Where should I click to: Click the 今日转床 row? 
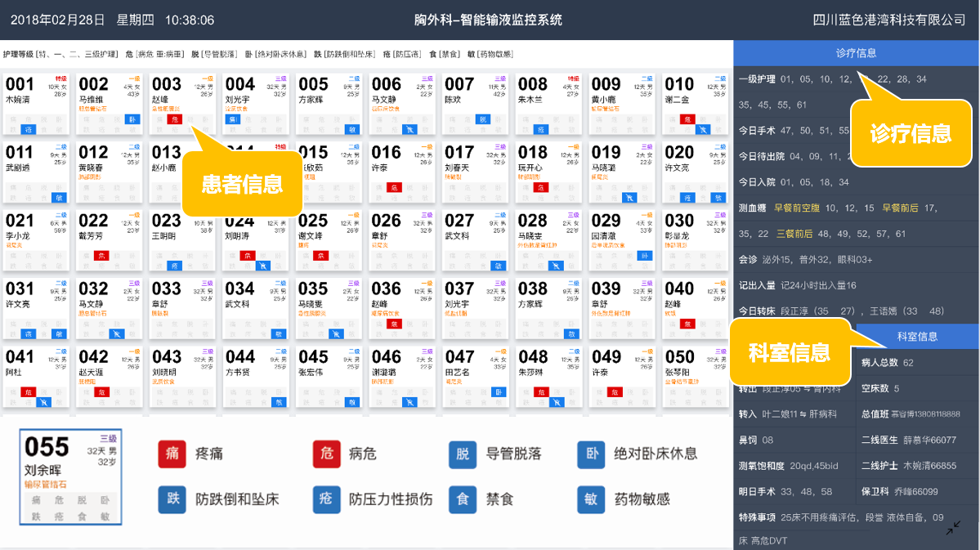coord(857,311)
